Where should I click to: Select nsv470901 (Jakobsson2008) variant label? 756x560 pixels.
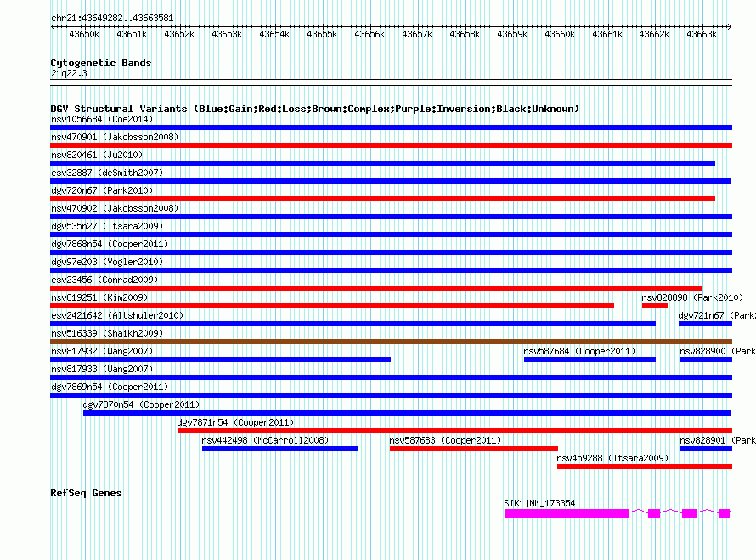(x=115, y=137)
